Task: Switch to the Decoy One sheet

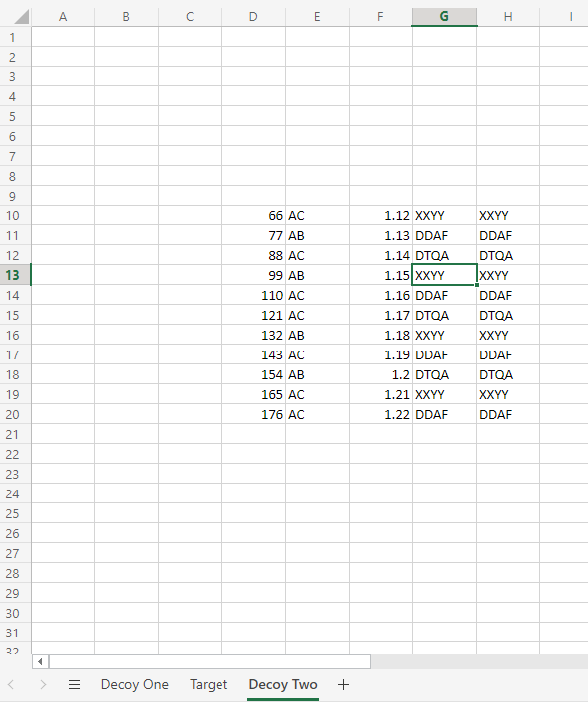Action: point(135,684)
